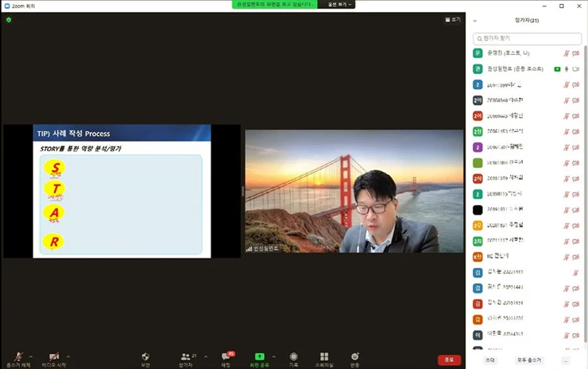Open breakout rooms (소회의실) icon
The width and height of the screenshot is (588, 369).
[x=324, y=356]
